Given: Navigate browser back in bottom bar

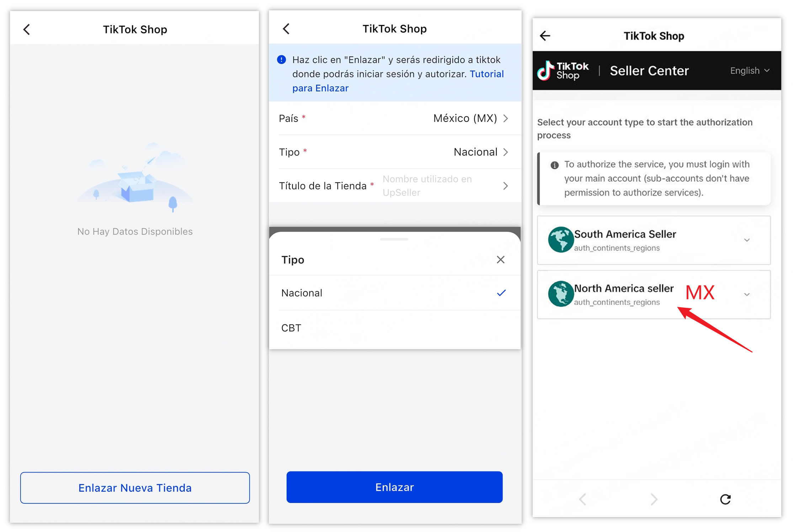Looking at the screenshot, I should click(x=582, y=499).
